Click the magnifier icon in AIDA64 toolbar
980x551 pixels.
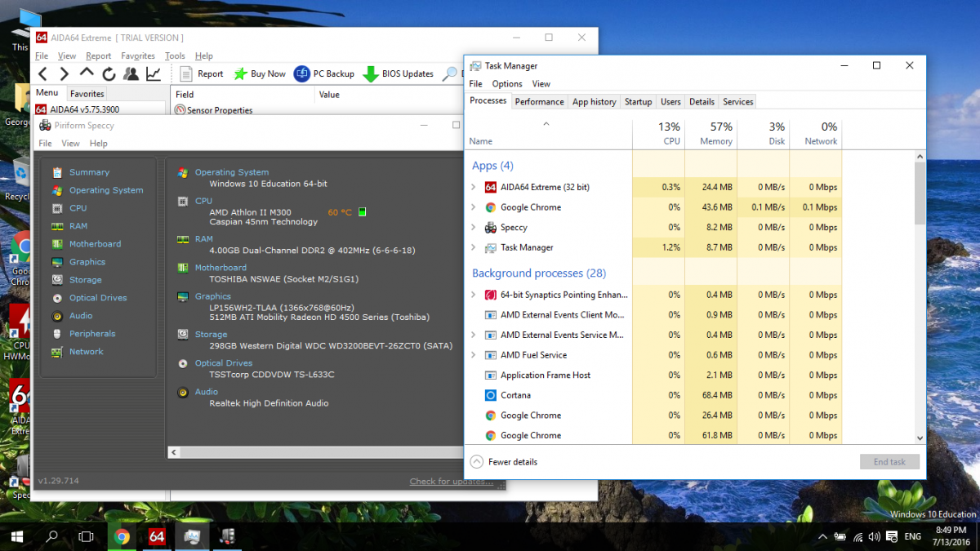click(450, 73)
